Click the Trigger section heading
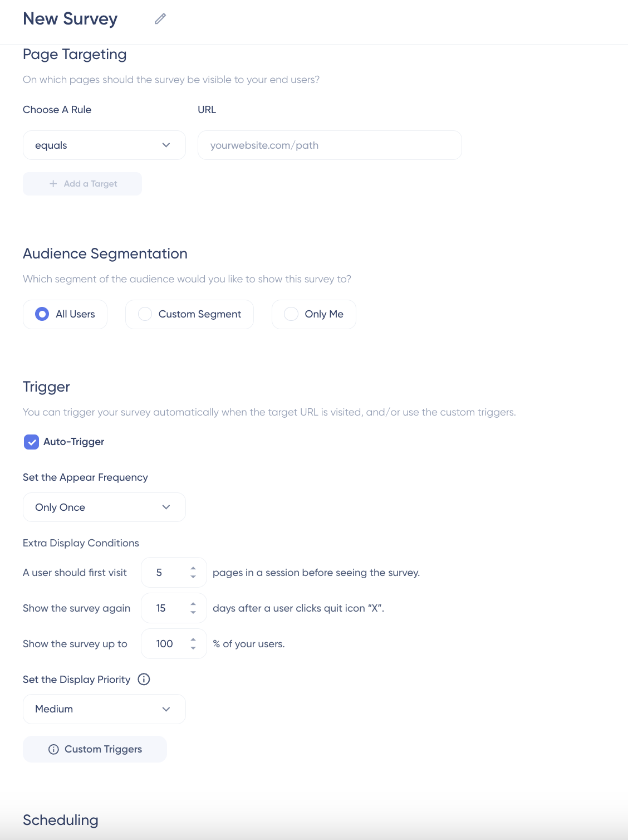Image resolution: width=628 pixels, height=840 pixels. [46, 387]
